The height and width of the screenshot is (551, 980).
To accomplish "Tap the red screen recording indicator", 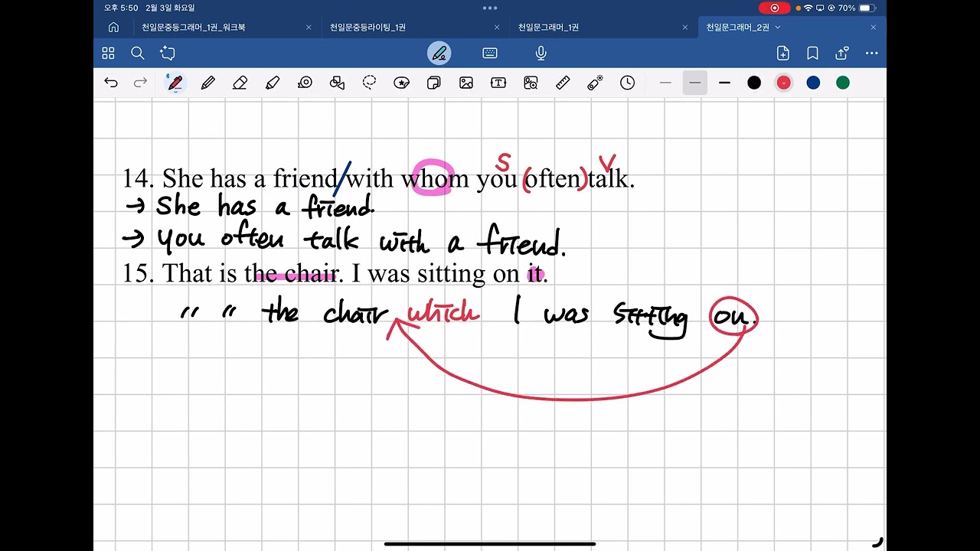I will coord(774,8).
